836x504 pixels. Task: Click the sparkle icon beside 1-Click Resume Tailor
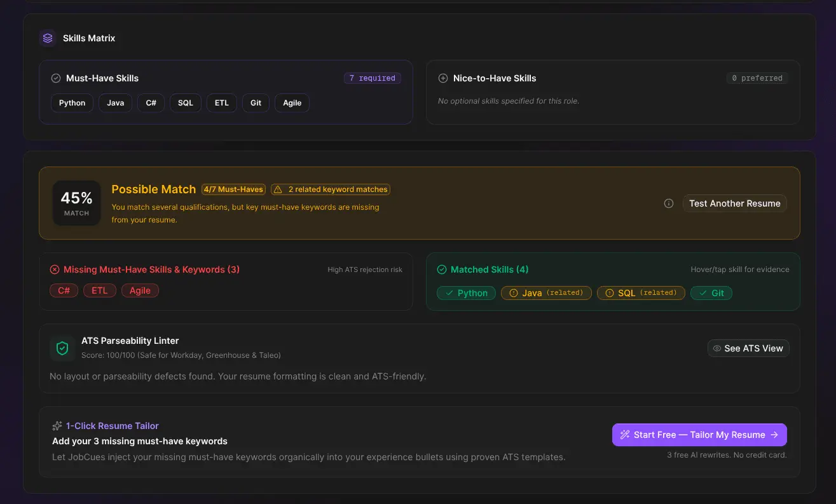[x=57, y=426]
